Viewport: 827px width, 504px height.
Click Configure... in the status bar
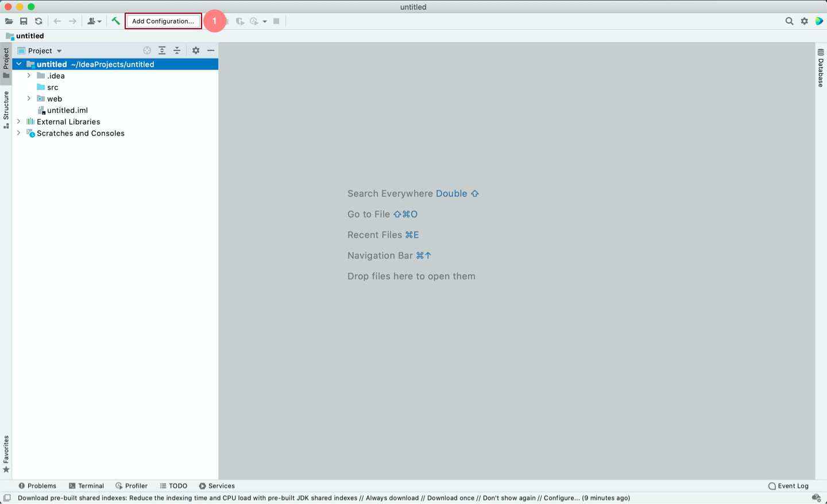click(x=562, y=498)
